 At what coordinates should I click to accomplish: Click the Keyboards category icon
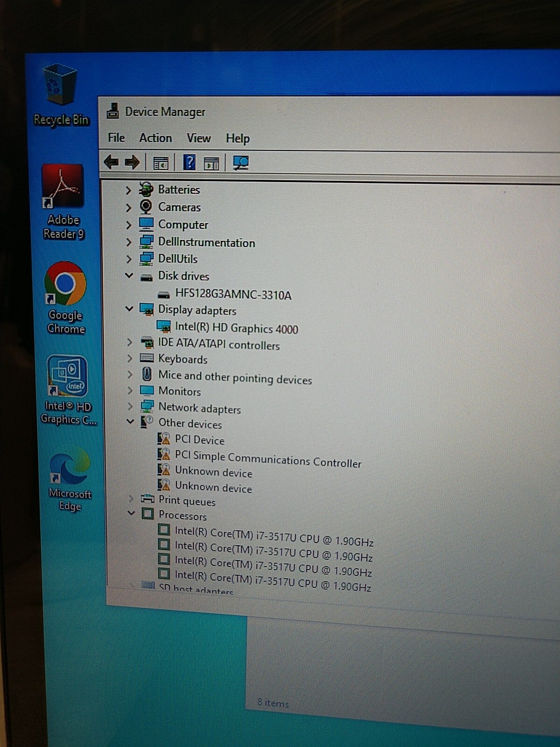(x=147, y=359)
